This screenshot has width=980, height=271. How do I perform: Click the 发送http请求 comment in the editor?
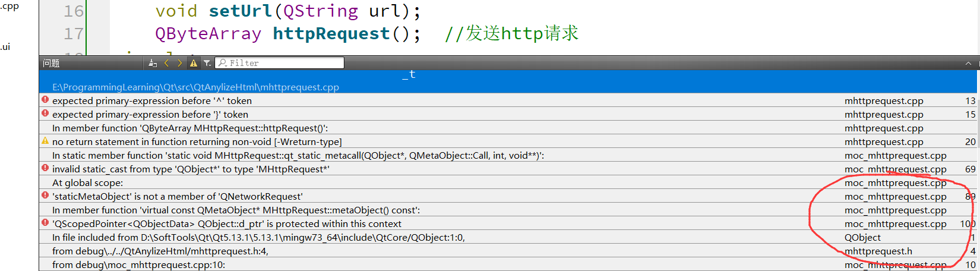click(511, 33)
